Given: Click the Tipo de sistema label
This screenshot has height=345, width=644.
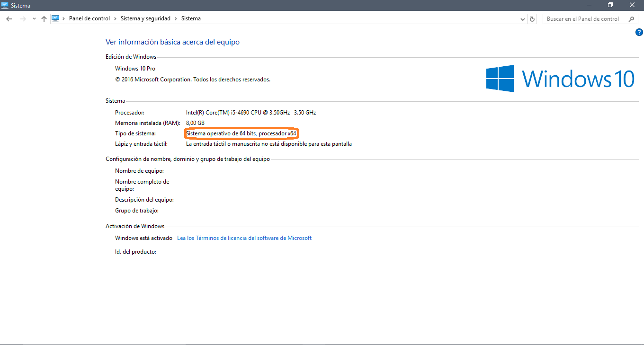Looking at the screenshot, I should pos(135,133).
